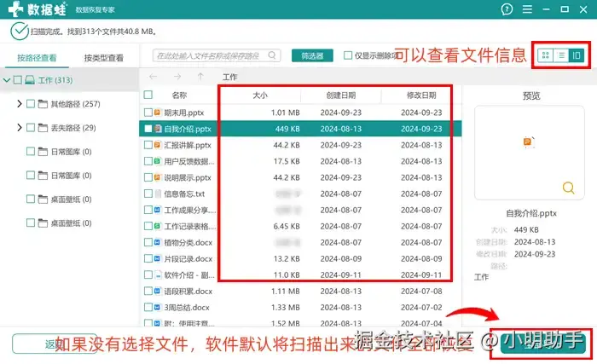Image resolution: width=597 pixels, height=364 pixels.
Task: Select the 3周总结.docx row
Action: coord(300,308)
